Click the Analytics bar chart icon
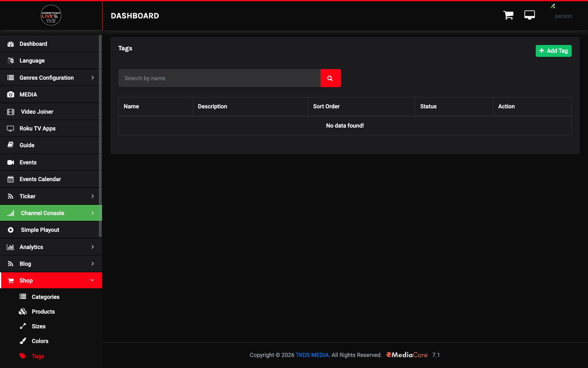588x368 pixels. (x=11, y=247)
